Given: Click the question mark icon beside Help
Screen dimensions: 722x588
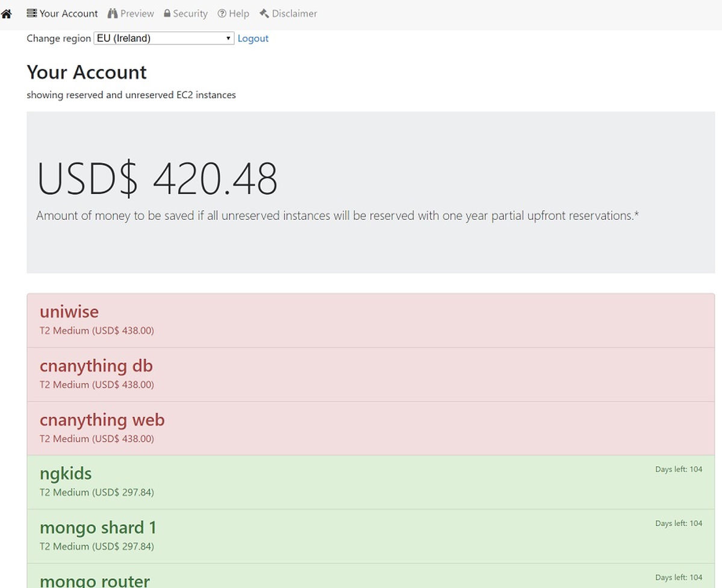Looking at the screenshot, I should coord(222,13).
